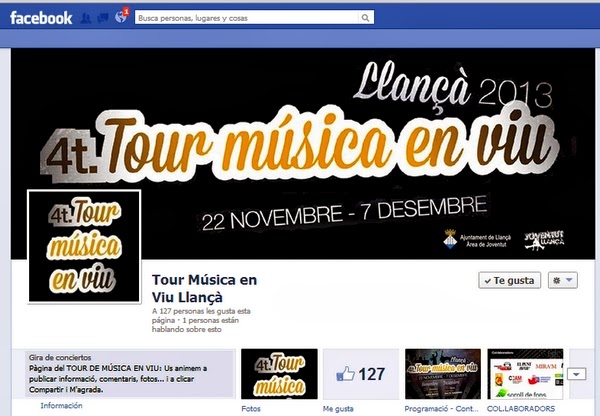600x416 pixels.
Task: Click in the Busca personas search field
Action: click(x=247, y=18)
